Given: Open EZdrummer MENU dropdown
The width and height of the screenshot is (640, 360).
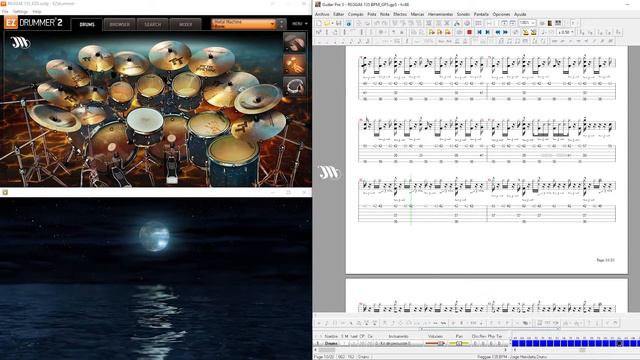Looking at the screenshot, I should coord(300,24).
